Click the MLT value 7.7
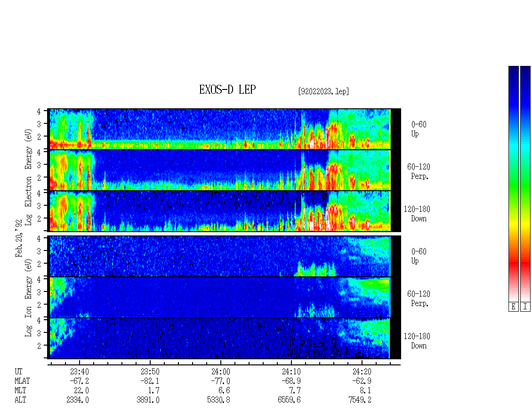This screenshot has height=412, width=532. click(x=295, y=391)
